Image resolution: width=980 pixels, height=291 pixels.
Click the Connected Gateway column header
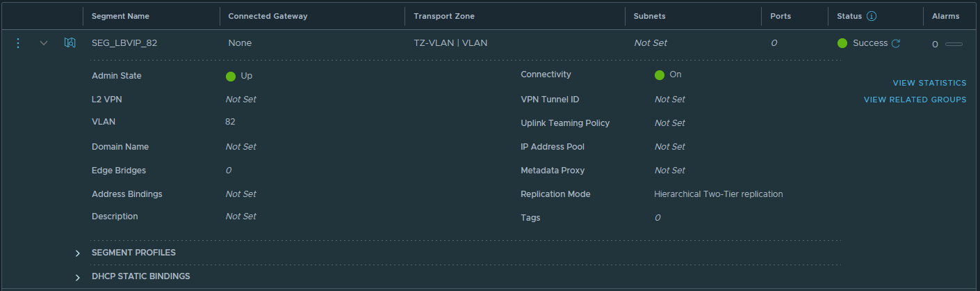click(268, 16)
